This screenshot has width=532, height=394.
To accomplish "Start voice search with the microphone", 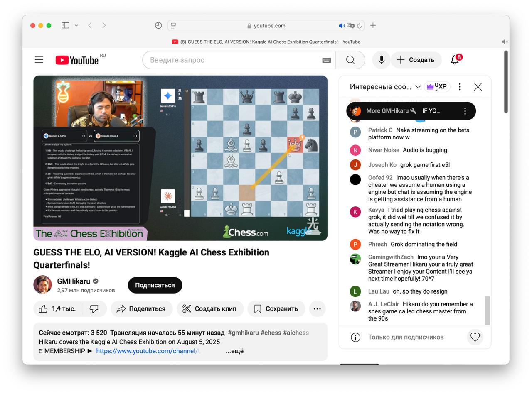I will click(x=381, y=60).
